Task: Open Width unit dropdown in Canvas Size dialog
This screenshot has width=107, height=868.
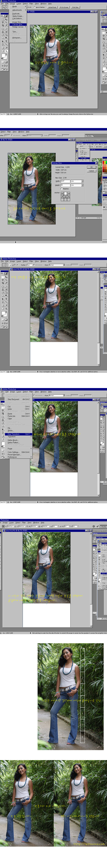Action: [x=82, y=181]
